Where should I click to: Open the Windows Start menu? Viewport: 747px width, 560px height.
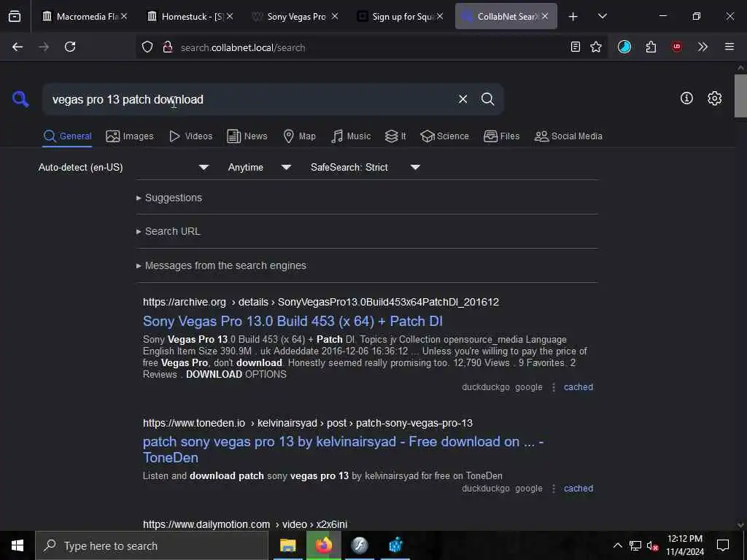point(18,545)
